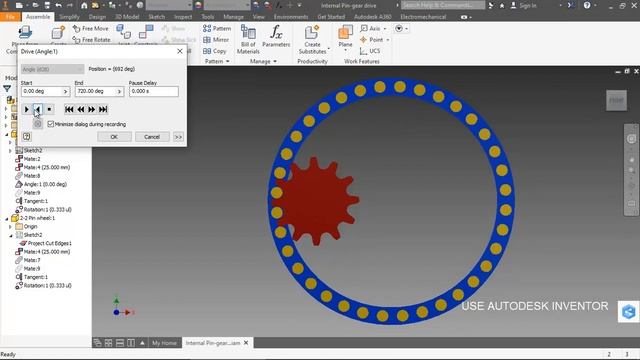Screen dimensions: 640x360
Task: Click the Pause Delay input field
Action: pyautogui.click(x=154, y=91)
